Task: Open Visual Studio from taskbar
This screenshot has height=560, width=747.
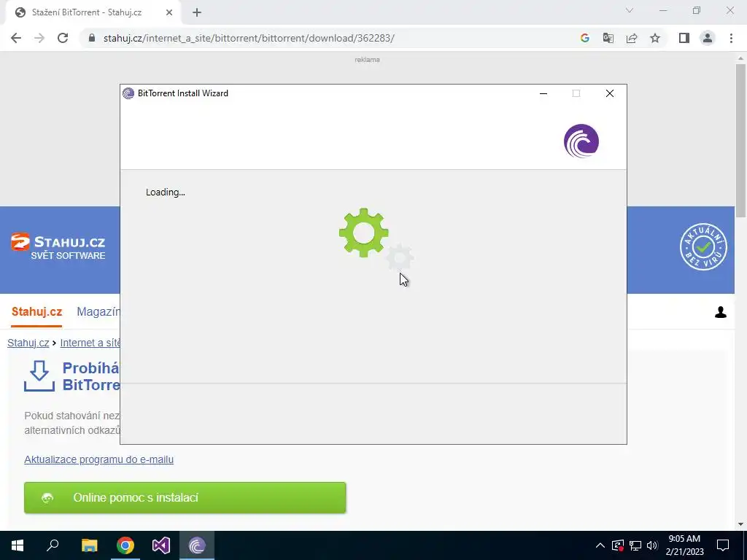Action: tap(161, 545)
